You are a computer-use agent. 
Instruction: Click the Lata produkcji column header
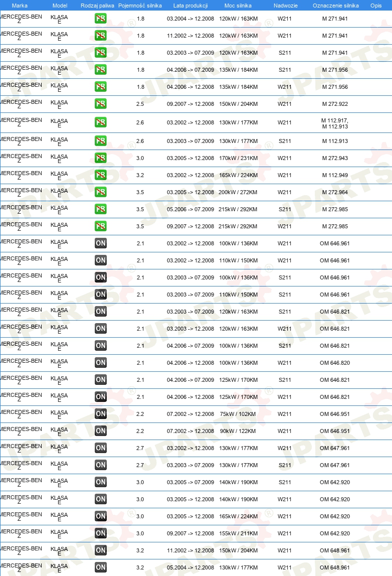[x=190, y=6]
